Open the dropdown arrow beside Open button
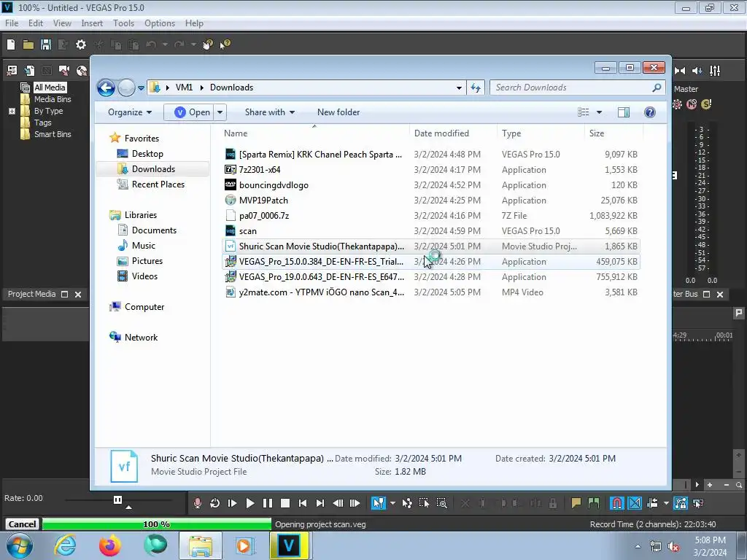The height and width of the screenshot is (560, 747). point(220,112)
